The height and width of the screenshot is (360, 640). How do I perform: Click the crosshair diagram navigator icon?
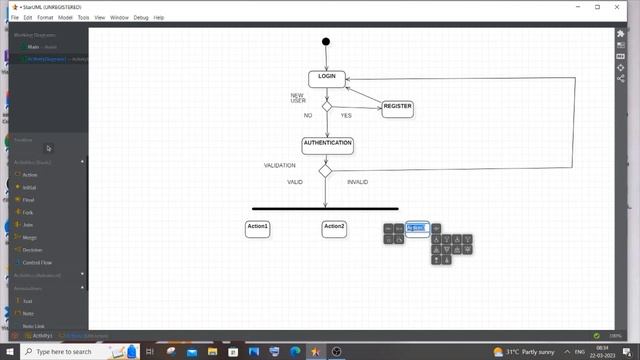click(x=620, y=67)
